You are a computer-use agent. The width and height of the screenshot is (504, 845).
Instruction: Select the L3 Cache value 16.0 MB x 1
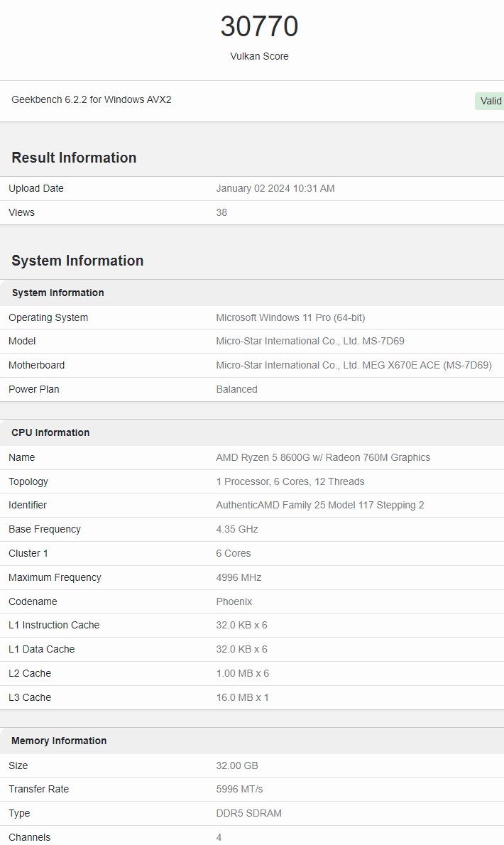[242, 697]
